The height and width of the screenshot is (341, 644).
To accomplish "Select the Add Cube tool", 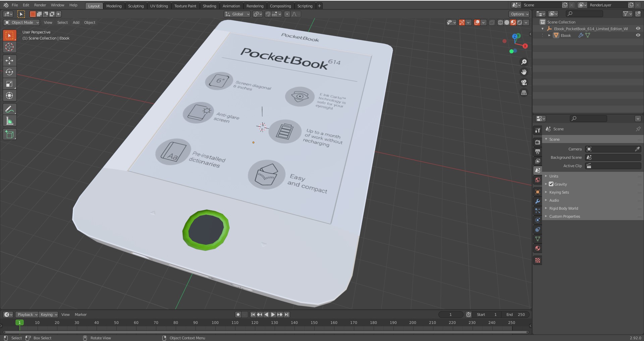I will (x=9, y=134).
